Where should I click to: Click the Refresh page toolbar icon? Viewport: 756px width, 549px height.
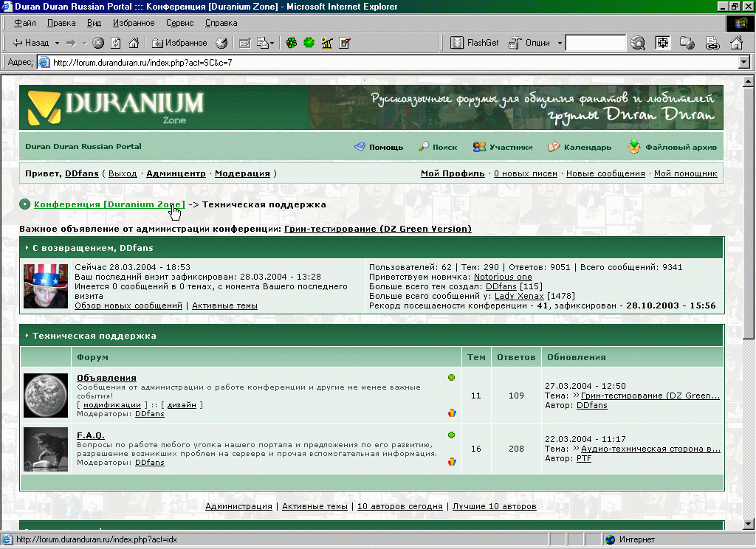115,43
